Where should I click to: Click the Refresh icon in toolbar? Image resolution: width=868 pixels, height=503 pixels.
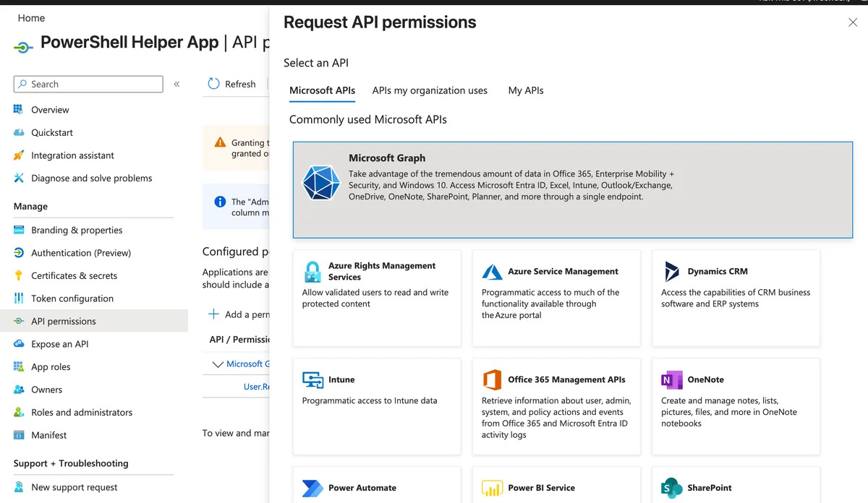[213, 84]
